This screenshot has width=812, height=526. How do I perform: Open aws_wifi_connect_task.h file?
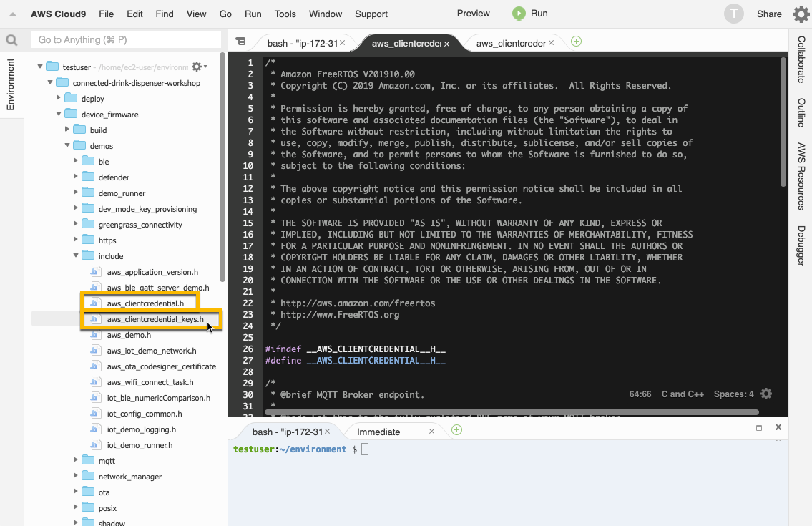tap(150, 382)
